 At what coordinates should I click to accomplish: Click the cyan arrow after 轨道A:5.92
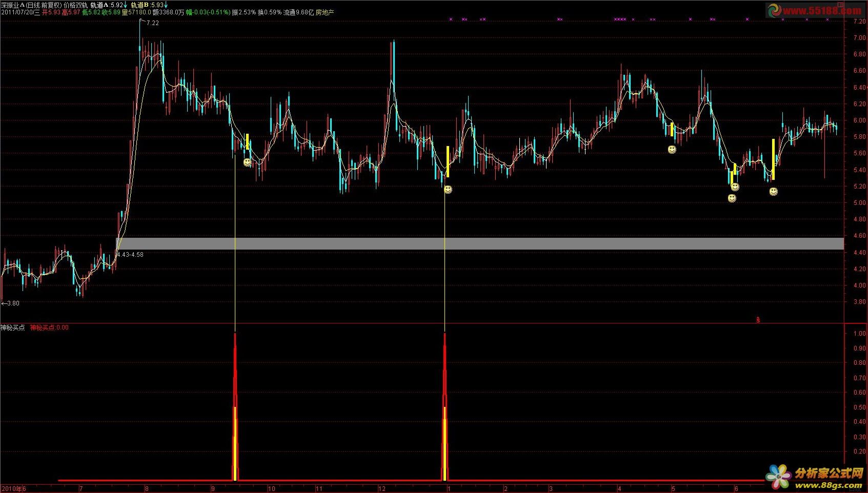126,5
